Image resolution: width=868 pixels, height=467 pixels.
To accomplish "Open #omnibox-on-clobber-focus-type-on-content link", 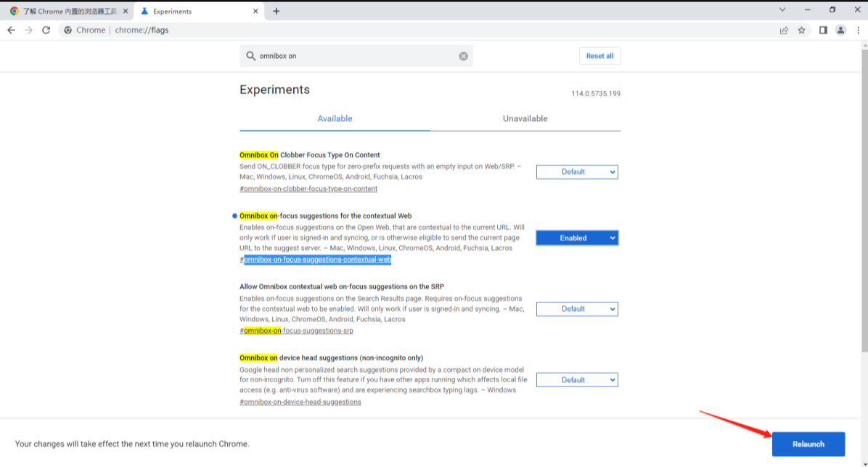I will point(308,189).
